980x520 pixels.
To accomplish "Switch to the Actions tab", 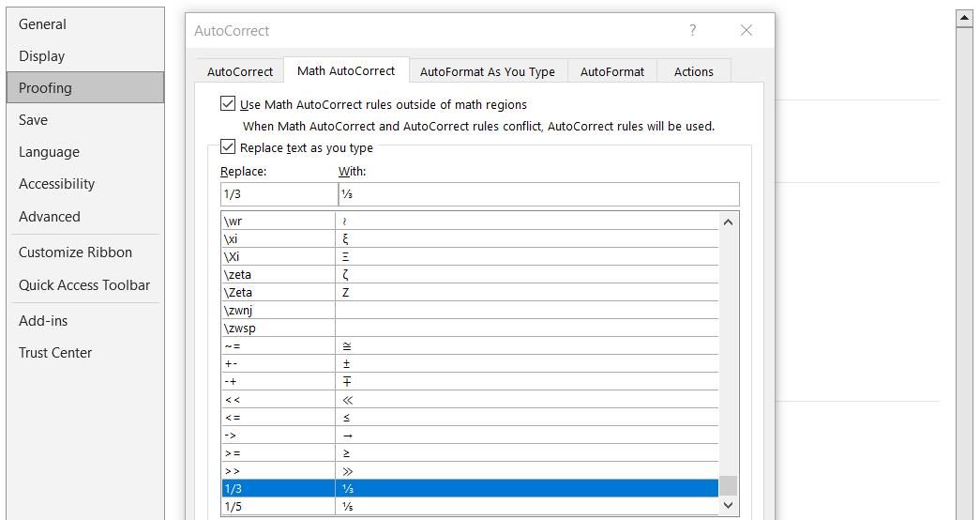I will pyautogui.click(x=694, y=71).
